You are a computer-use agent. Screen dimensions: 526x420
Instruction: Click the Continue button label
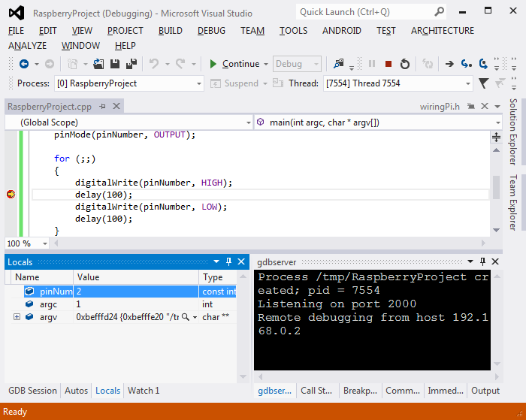[x=240, y=64]
